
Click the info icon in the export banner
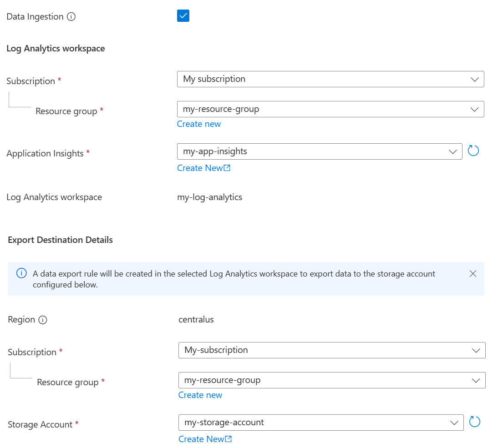click(21, 273)
